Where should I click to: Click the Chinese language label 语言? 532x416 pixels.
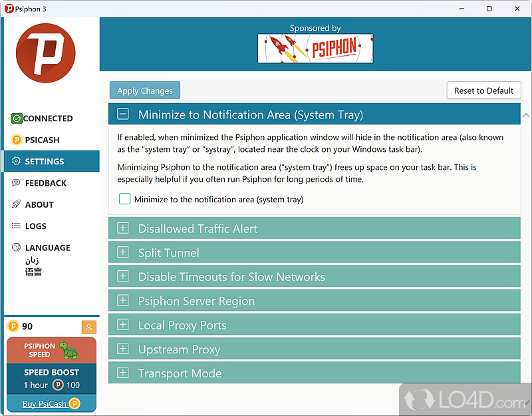click(33, 272)
